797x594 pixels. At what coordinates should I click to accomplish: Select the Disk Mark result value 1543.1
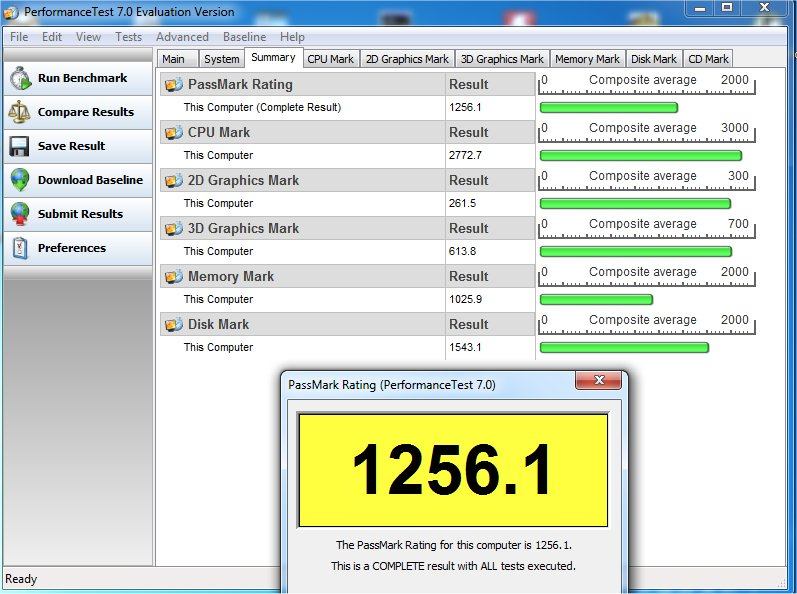pos(465,348)
